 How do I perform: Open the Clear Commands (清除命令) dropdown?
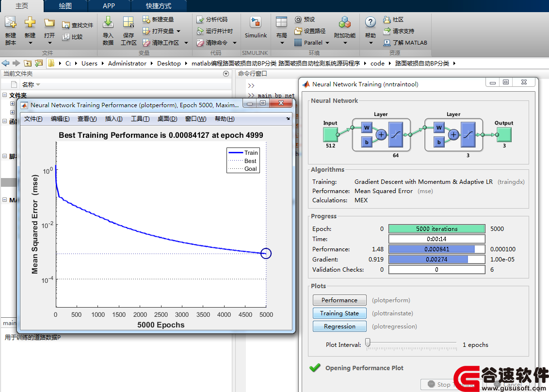235,43
